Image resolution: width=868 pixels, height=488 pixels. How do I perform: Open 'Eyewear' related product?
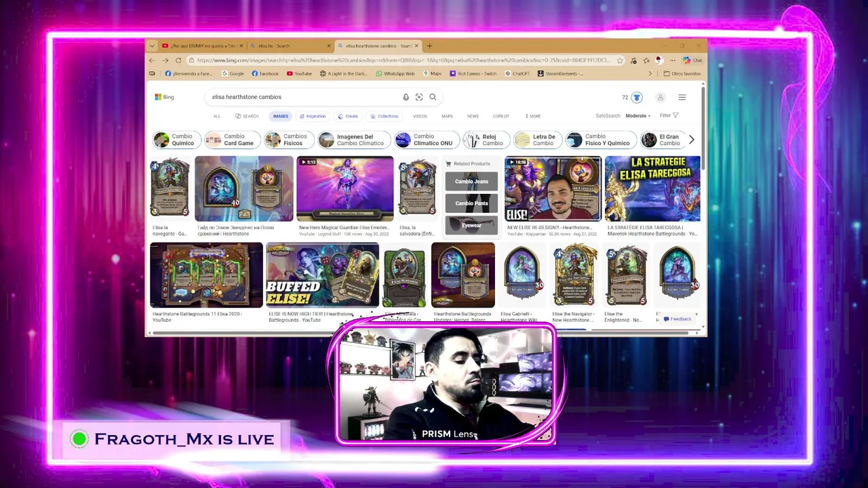coord(471,225)
